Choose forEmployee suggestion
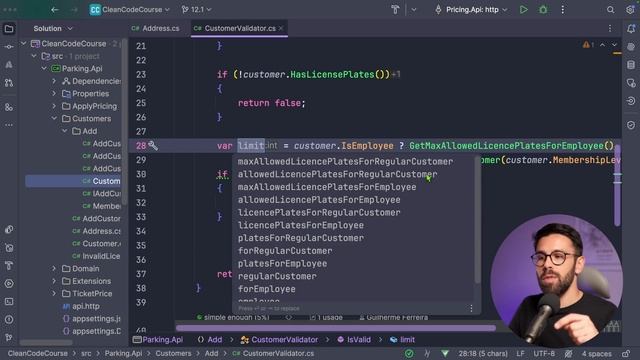 click(x=267, y=289)
